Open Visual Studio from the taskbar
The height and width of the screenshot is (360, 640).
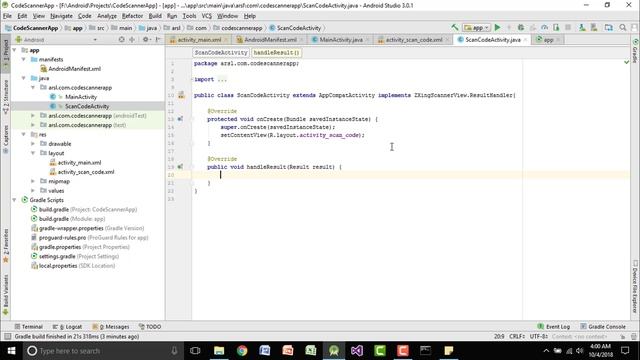click(357, 351)
